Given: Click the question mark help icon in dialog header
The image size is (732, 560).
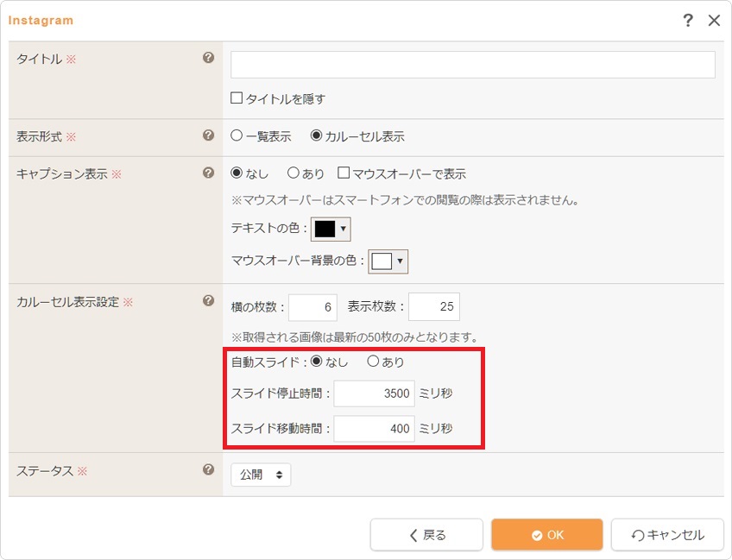Looking at the screenshot, I should (x=688, y=20).
